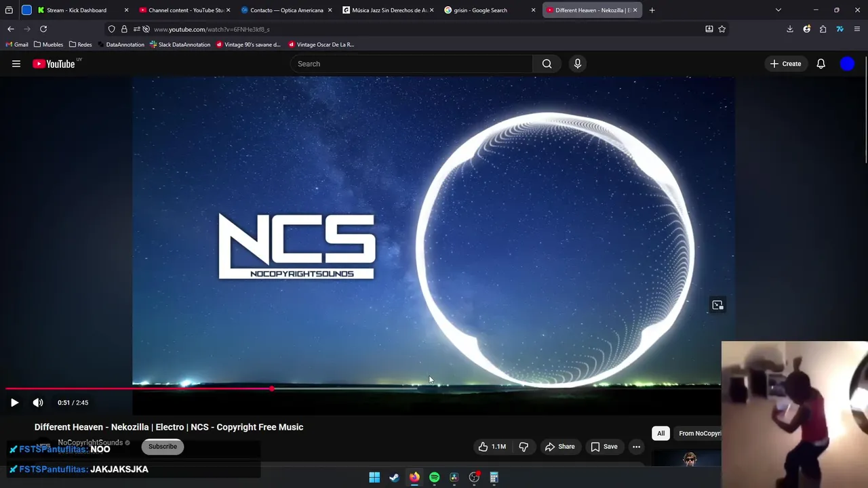This screenshot has height=488, width=868.
Task: Open YouTube notifications bell
Action: point(821,64)
